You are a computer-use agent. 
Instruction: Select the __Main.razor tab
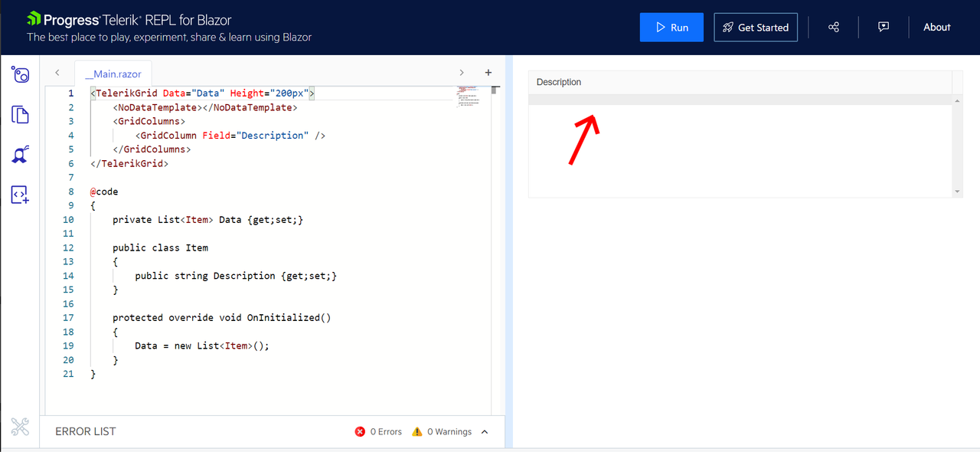[x=113, y=74]
